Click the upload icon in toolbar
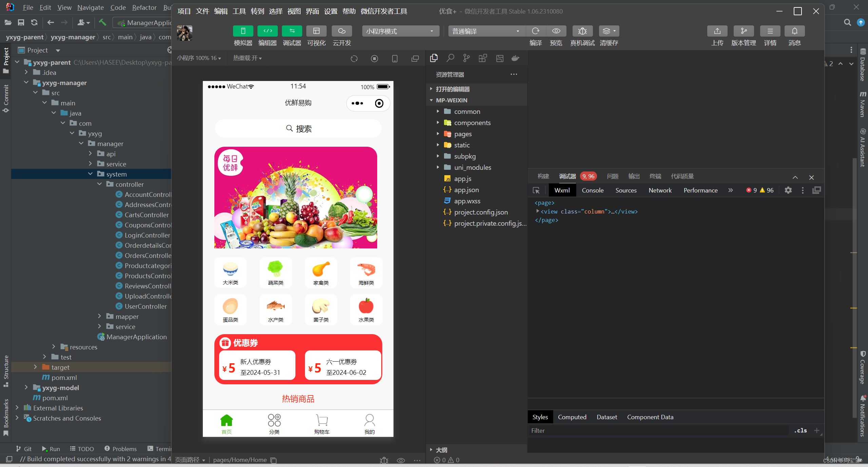This screenshot has width=868, height=467. [x=717, y=31]
